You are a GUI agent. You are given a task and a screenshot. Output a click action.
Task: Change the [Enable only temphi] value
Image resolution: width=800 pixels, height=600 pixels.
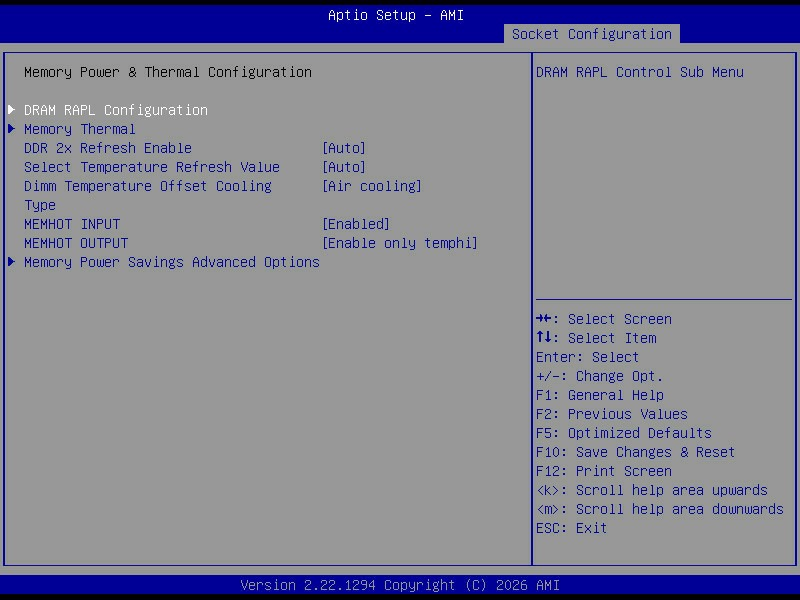[x=399, y=243]
